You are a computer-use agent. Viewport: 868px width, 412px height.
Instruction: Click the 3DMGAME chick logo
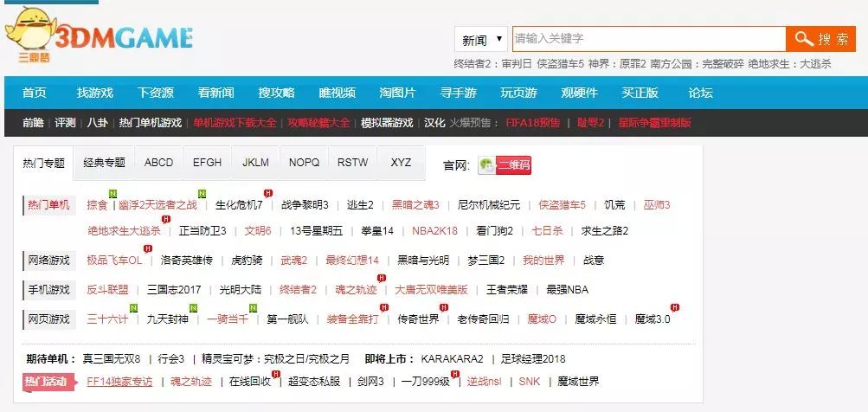pyautogui.click(x=99, y=36)
